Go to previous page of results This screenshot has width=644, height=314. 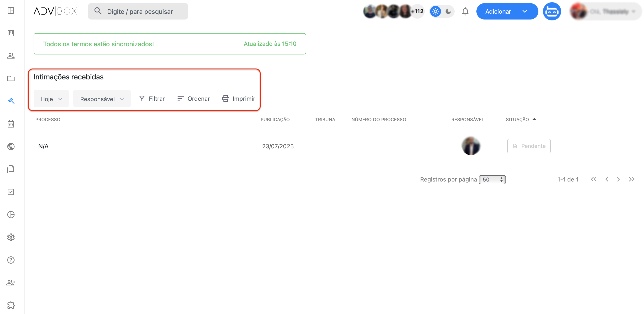[x=607, y=179]
